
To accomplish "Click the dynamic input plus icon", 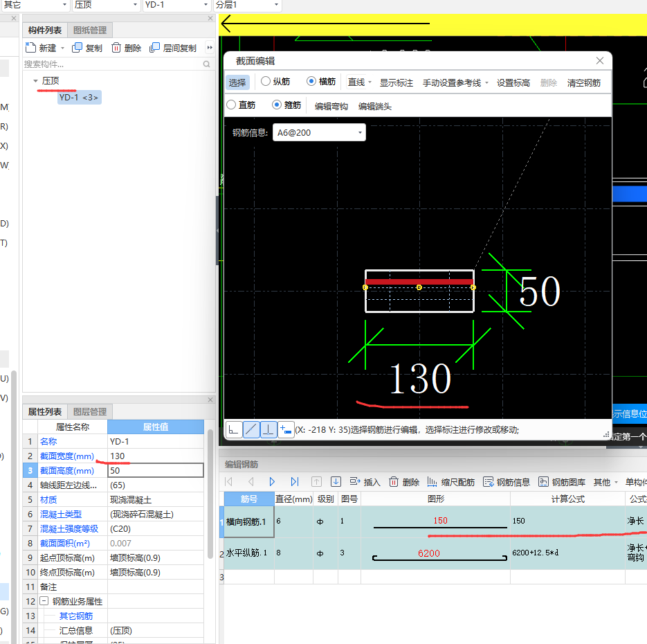I will click(286, 430).
